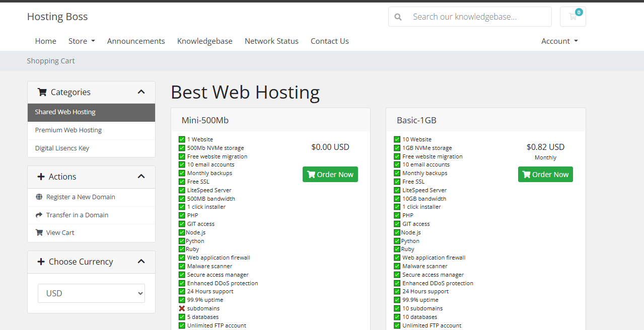Click the Hosting Boss logo text
The height and width of the screenshot is (330, 644).
[x=57, y=17]
